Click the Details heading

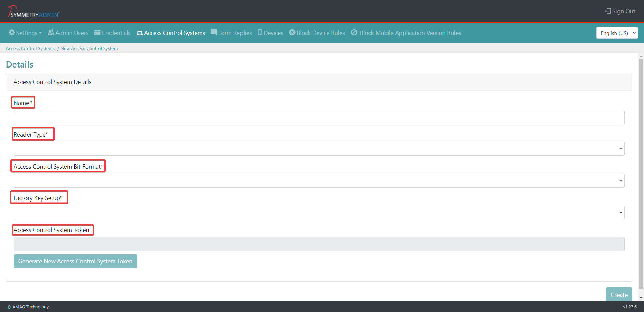click(20, 64)
